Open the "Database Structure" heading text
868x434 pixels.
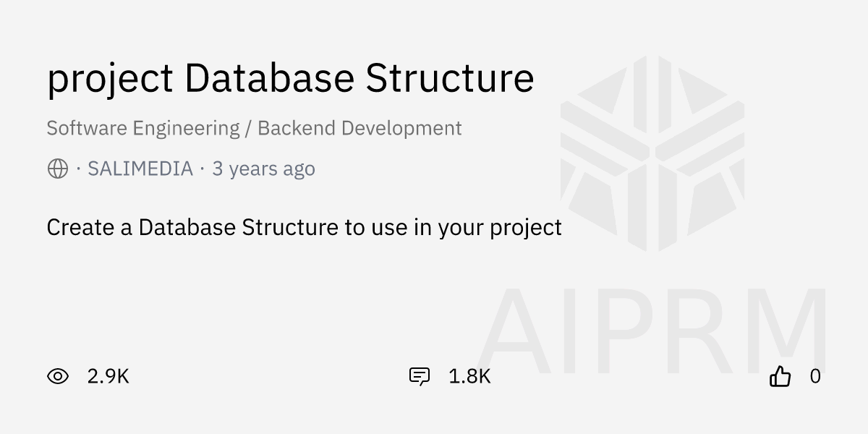tap(359, 78)
